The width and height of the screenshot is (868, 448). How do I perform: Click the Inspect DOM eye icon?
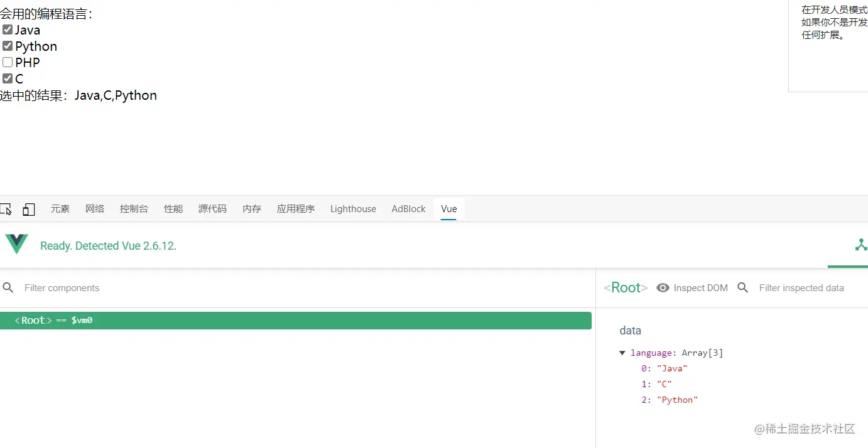click(x=663, y=288)
